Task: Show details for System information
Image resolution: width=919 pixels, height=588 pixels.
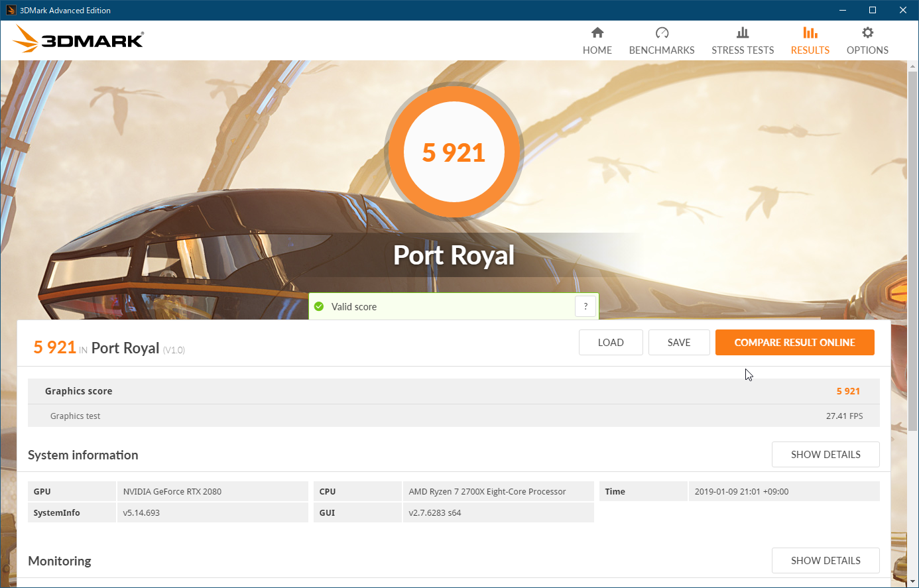Action: (826, 455)
